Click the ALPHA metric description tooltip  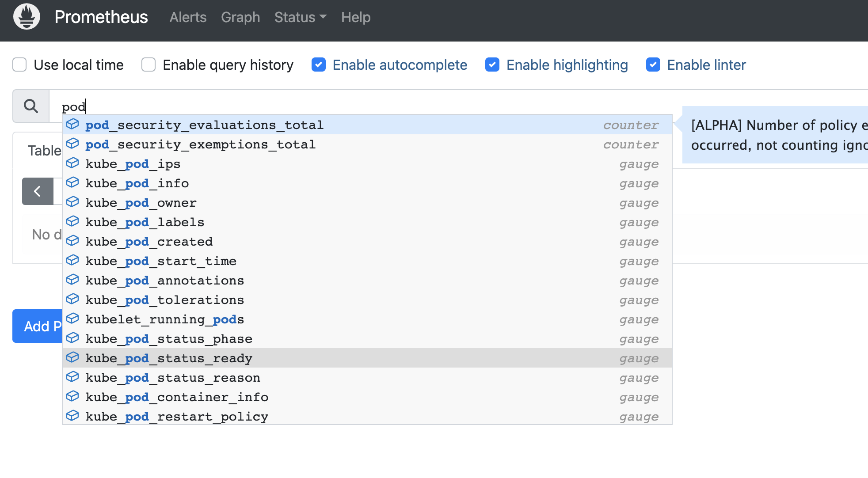point(775,135)
